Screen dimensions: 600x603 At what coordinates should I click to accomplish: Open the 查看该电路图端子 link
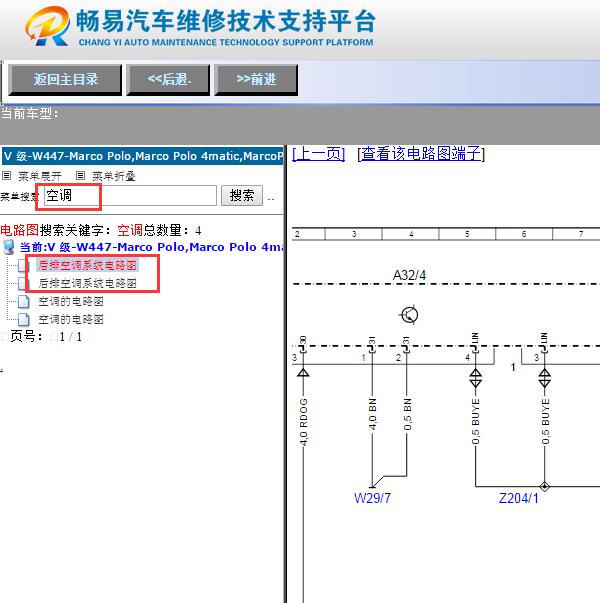[421, 154]
